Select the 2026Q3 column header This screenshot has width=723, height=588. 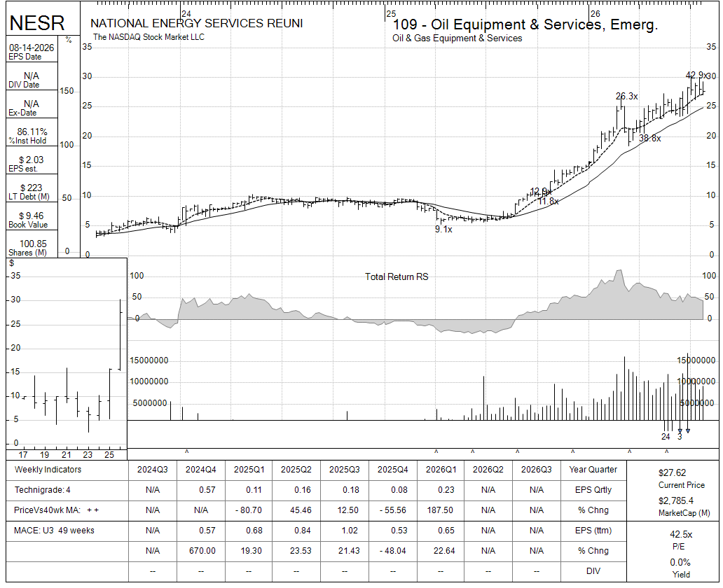click(x=536, y=470)
